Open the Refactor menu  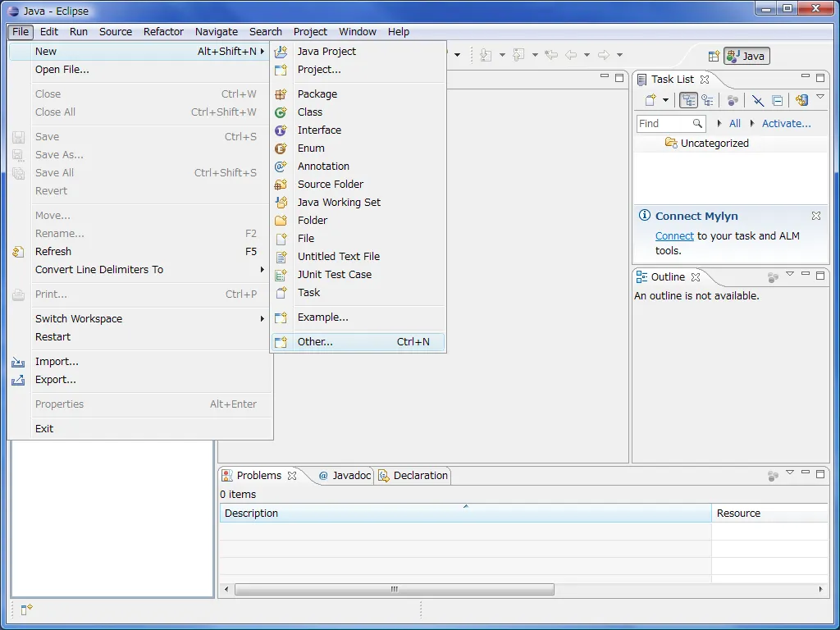tap(163, 32)
